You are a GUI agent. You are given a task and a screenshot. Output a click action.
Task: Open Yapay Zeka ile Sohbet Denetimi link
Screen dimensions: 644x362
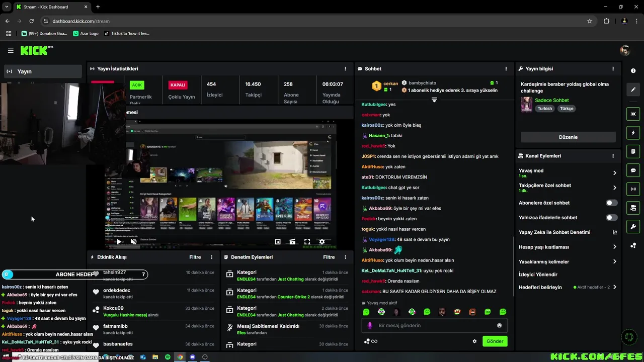pyautogui.click(x=568, y=232)
